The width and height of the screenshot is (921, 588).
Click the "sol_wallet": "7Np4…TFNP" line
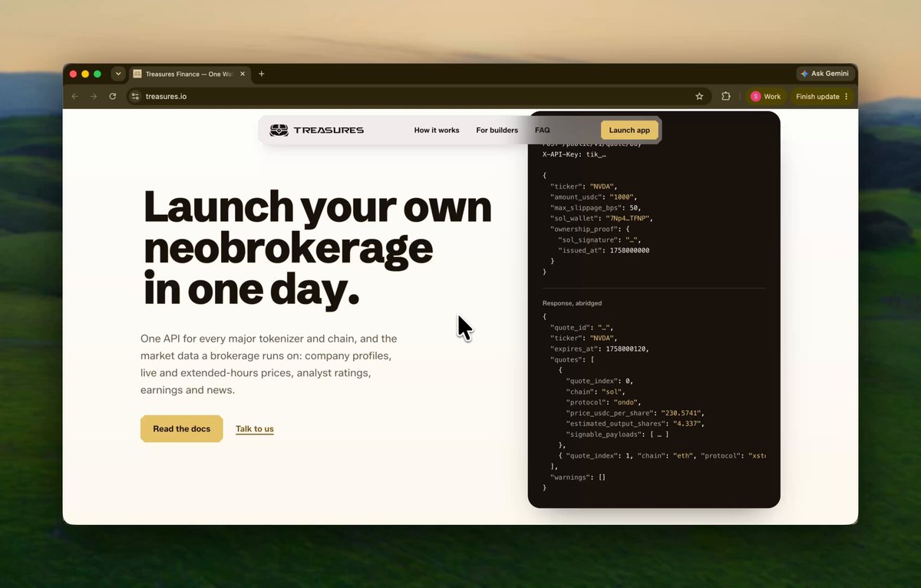click(x=601, y=219)
